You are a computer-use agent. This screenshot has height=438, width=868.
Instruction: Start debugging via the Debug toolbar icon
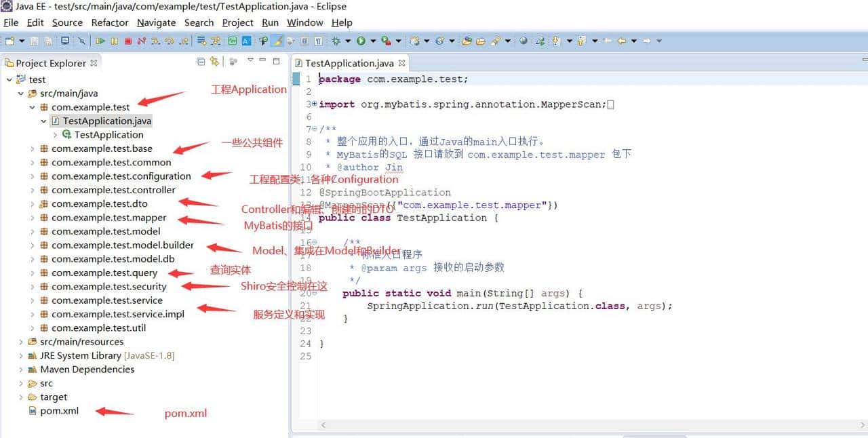click(x=335, y=41)
